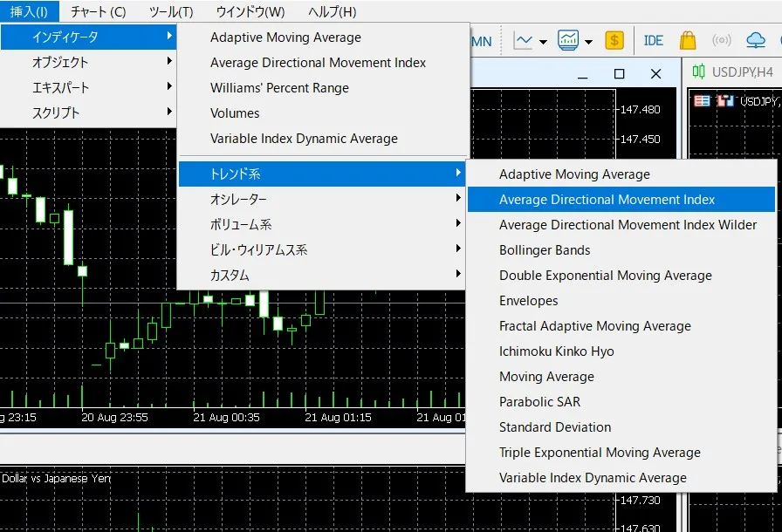Expand the indicators list dropdown arrow
Image resolution: width=782 pixels, height=532 pixels.
click(588, 42)
